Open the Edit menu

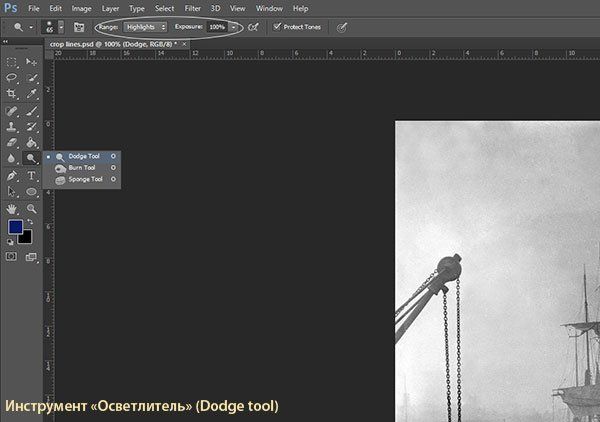(55, 8)
